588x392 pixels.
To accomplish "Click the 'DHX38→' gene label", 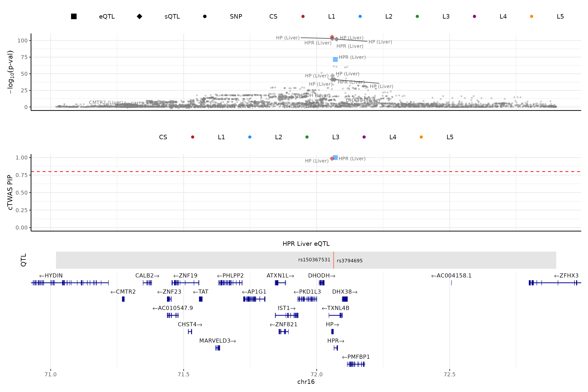I will click(x=345, y=292).
